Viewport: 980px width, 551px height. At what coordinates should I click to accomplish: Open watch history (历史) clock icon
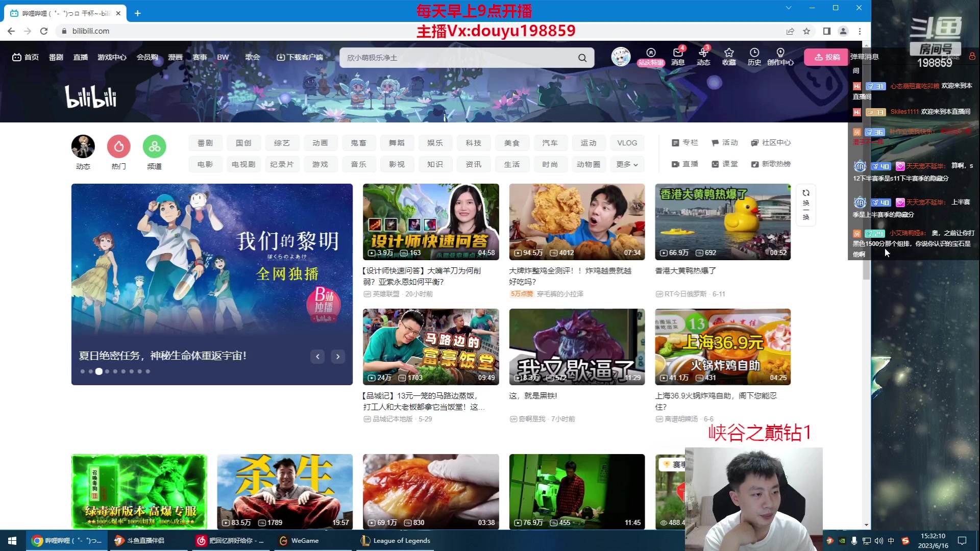754,53
